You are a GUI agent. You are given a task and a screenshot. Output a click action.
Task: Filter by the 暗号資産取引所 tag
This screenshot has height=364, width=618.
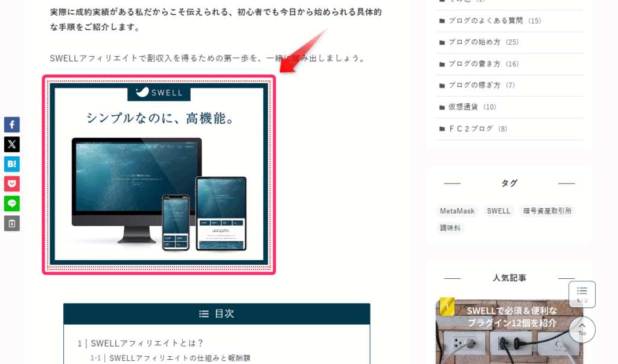(x=547, y=211)
